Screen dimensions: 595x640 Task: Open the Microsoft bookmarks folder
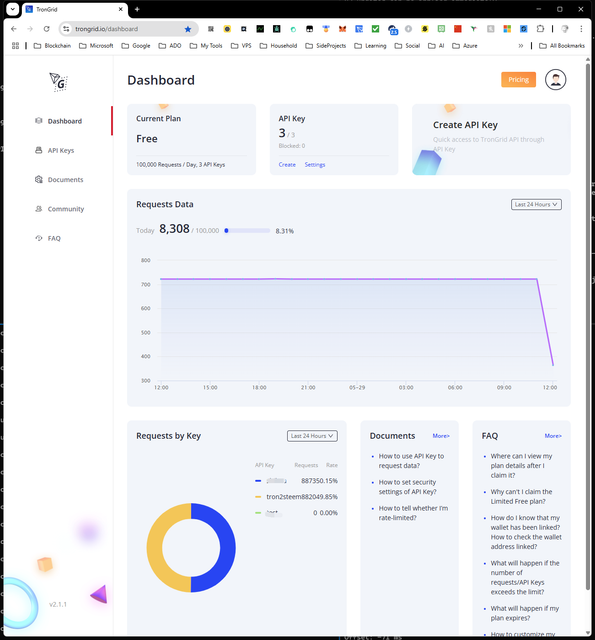96,46
